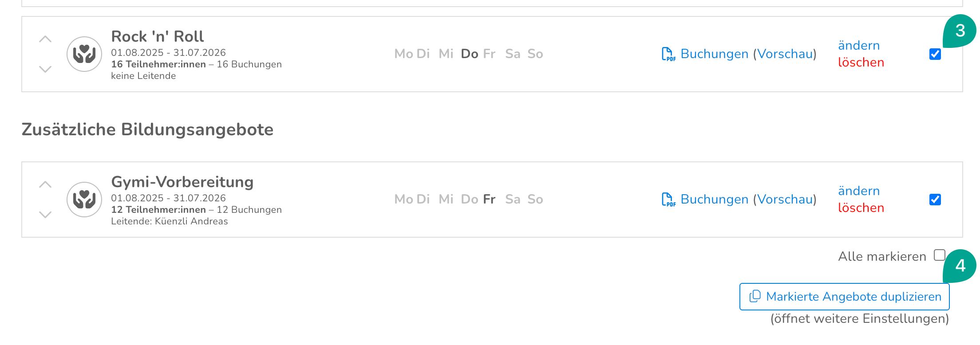This screenshot has height=345, width=980.
Task: Click the Gymi-Vorbereitung hands-heart icon
Action: [x=84, y=200]
